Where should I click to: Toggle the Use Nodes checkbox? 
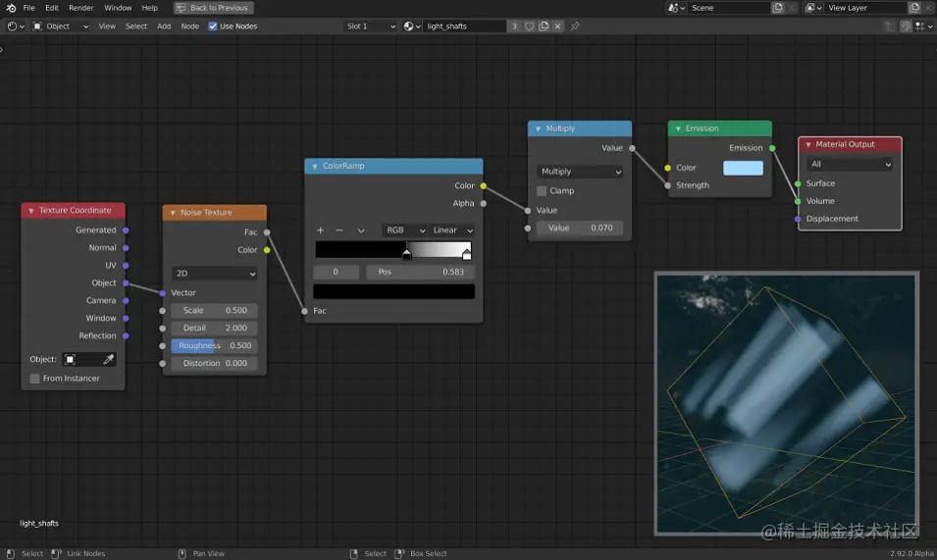coord(213,26)
